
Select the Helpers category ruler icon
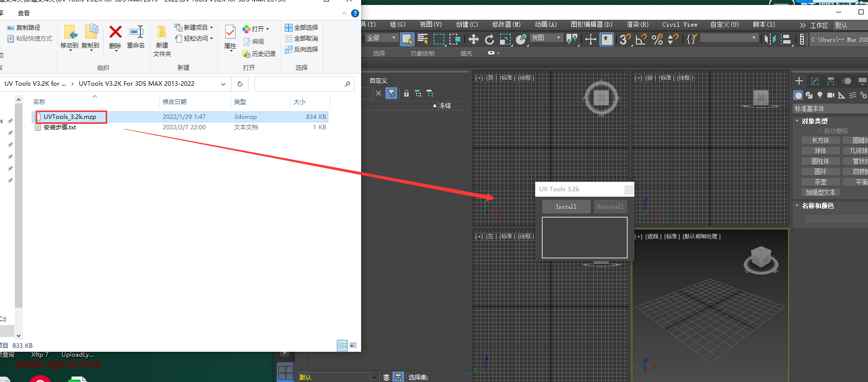(x=842, y=95)
